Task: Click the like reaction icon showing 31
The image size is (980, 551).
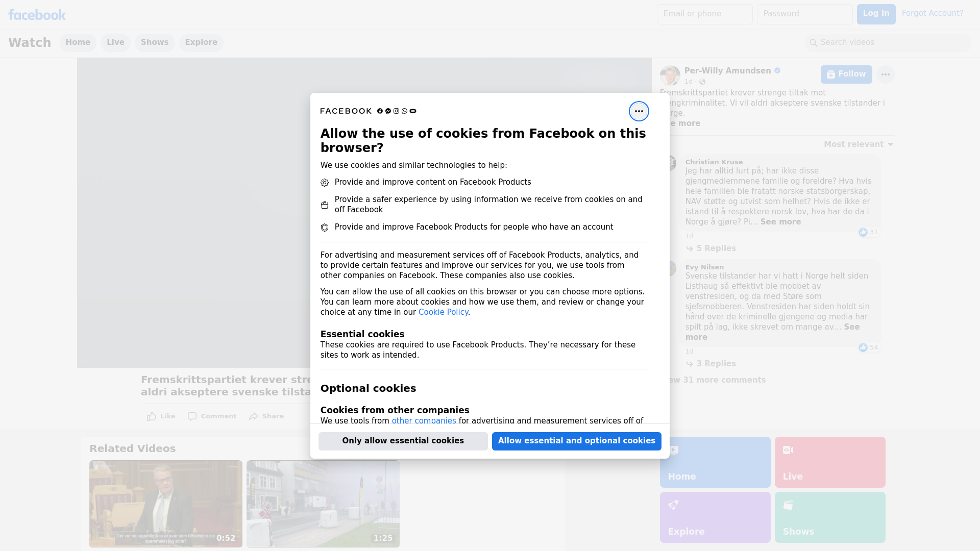Action: (x=863, y=233)
